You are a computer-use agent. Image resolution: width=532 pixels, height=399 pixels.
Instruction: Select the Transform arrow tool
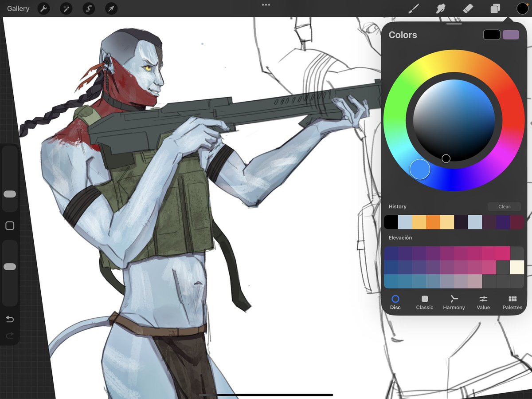(x=110, y=8)
